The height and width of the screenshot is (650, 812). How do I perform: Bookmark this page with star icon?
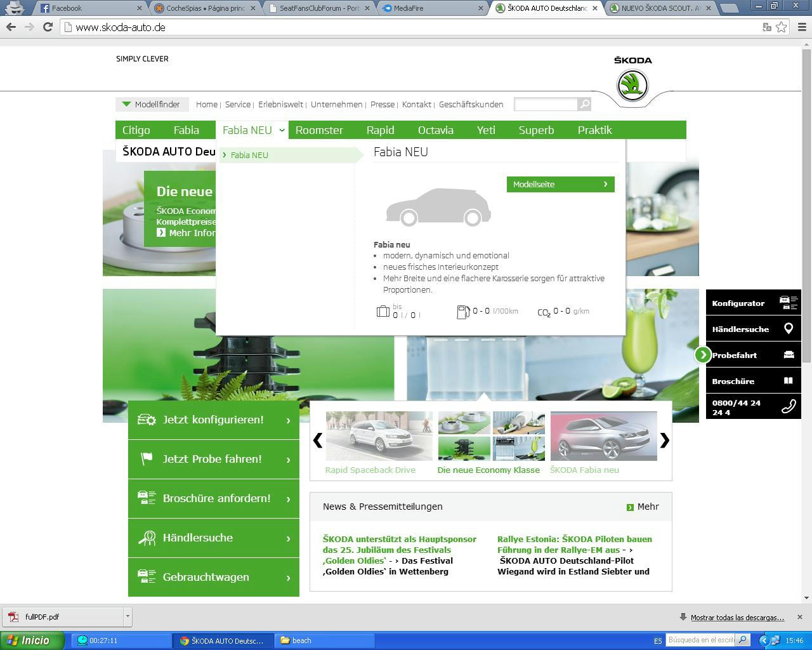coord(782,27)
